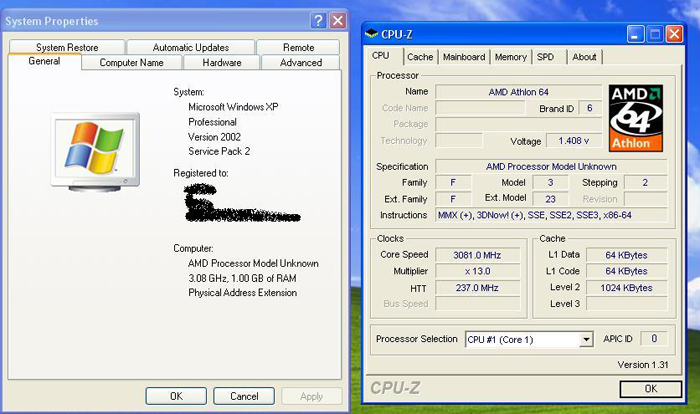Click the Windows XP logo monitor image
This screenshot has height=414, width=700.
(95, 152)
